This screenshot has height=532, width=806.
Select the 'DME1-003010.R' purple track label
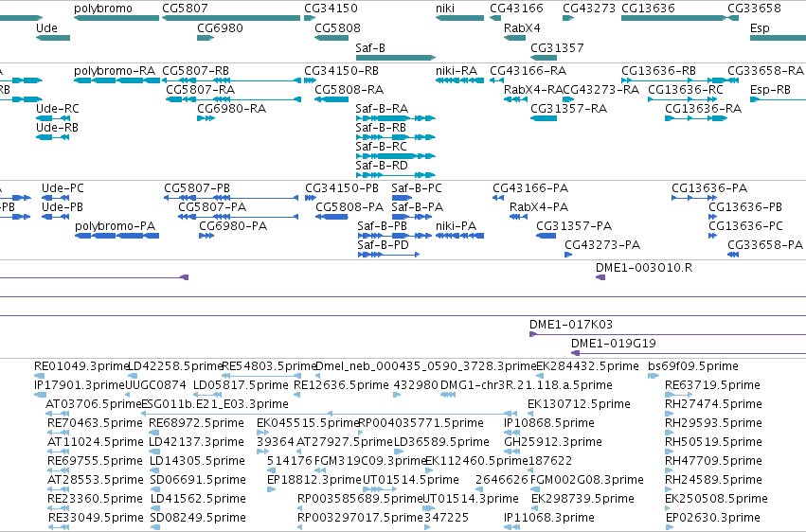[x=644, y=268]
